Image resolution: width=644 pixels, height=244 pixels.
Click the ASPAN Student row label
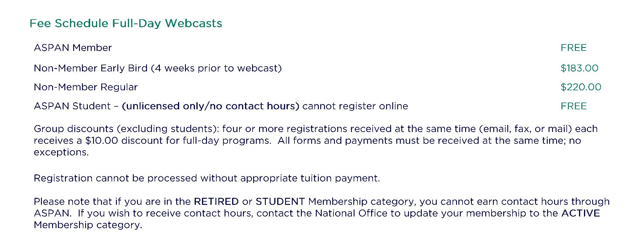tap(72, 106)
